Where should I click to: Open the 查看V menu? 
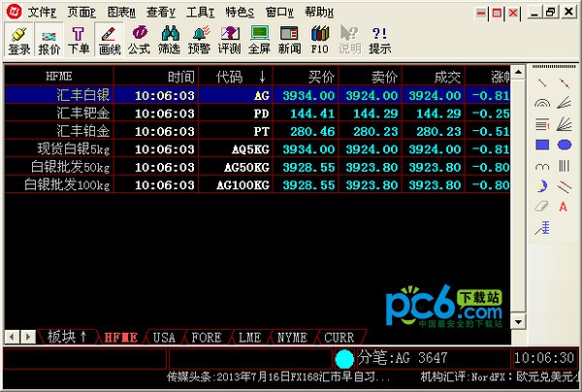pyautogui.click(x=161, y=13)
